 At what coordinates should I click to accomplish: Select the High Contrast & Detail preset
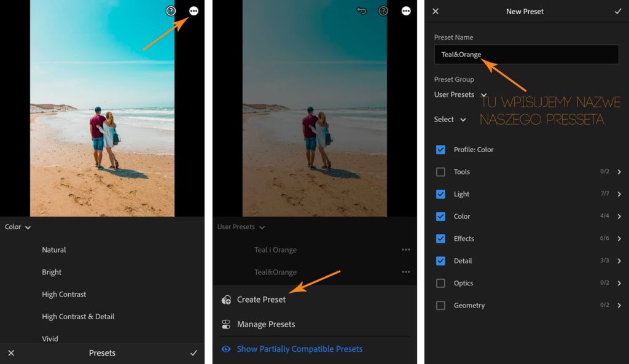click(78, 316)
